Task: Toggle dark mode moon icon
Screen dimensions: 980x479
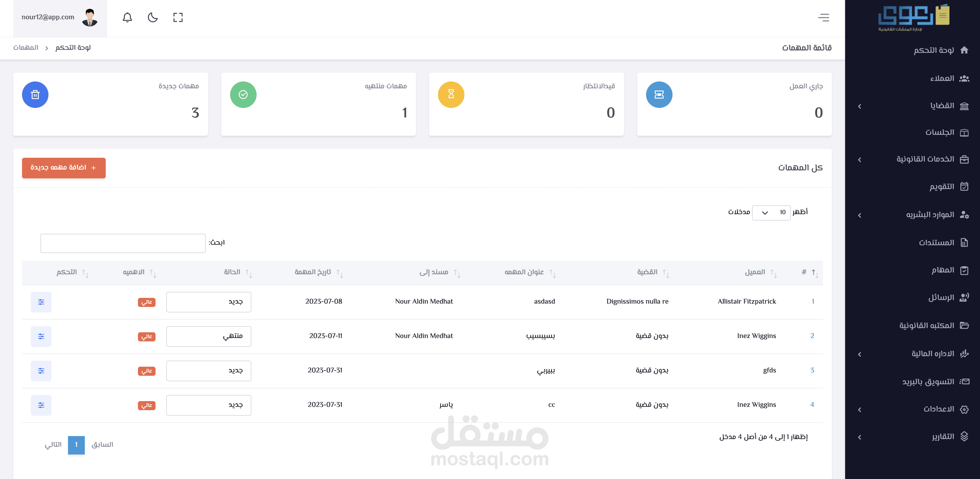Action: (153, 18)
